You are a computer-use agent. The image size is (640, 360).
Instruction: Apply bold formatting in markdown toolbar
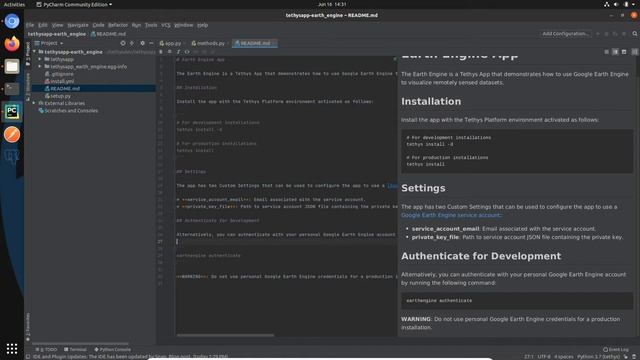click(161, 52)
